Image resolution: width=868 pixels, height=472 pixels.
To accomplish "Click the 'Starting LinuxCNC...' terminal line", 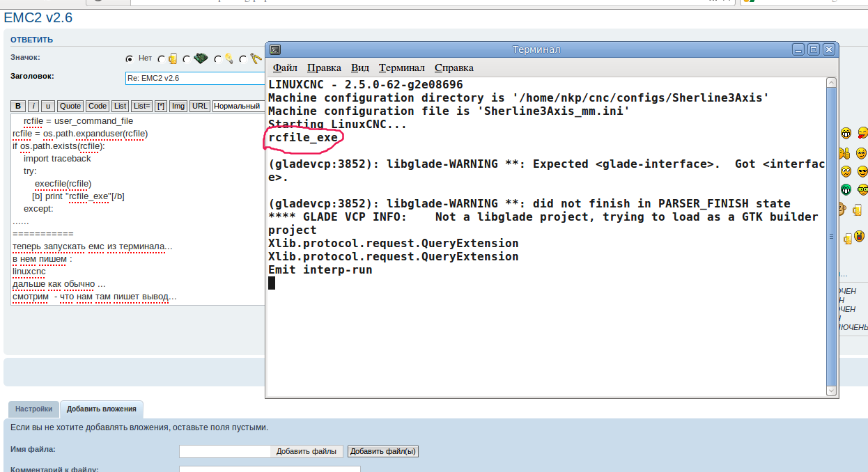I will pos(337,125).
